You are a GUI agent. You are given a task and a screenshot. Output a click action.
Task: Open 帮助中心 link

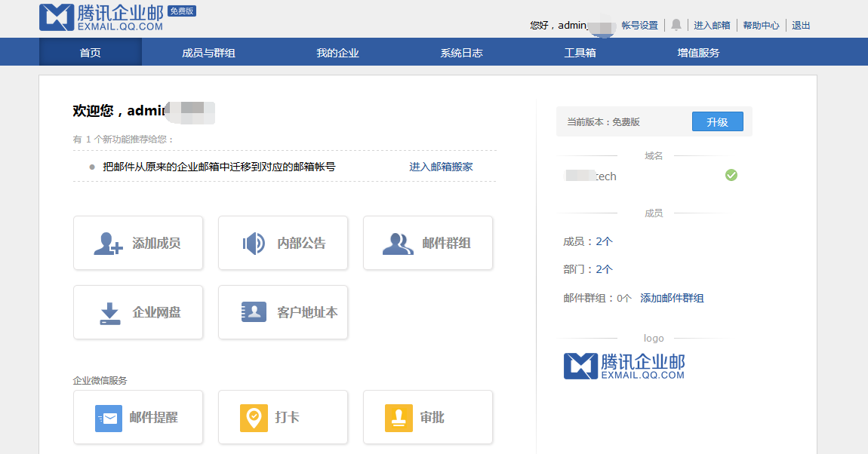coord(761,26)
